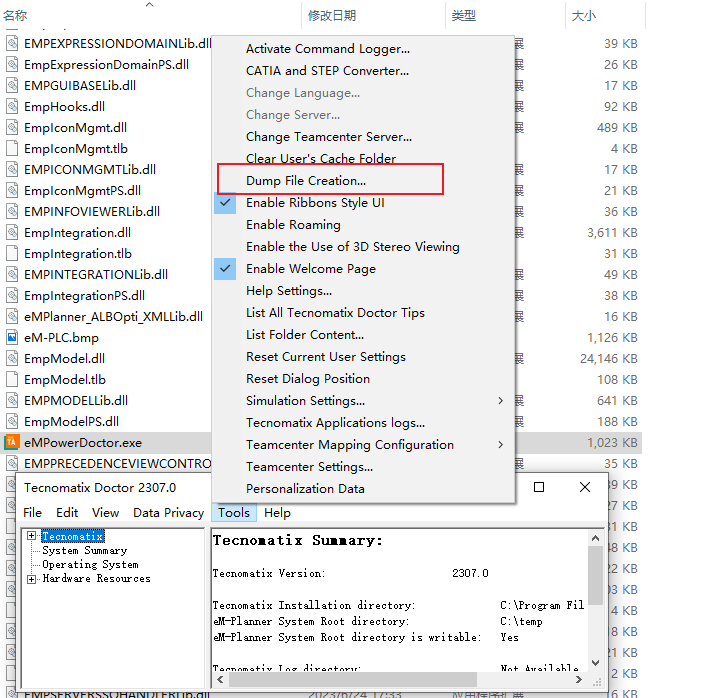Click vertical scrollbar down arrow in summary pane
Screen dimensions: 713x698
[x=595, y=663]
